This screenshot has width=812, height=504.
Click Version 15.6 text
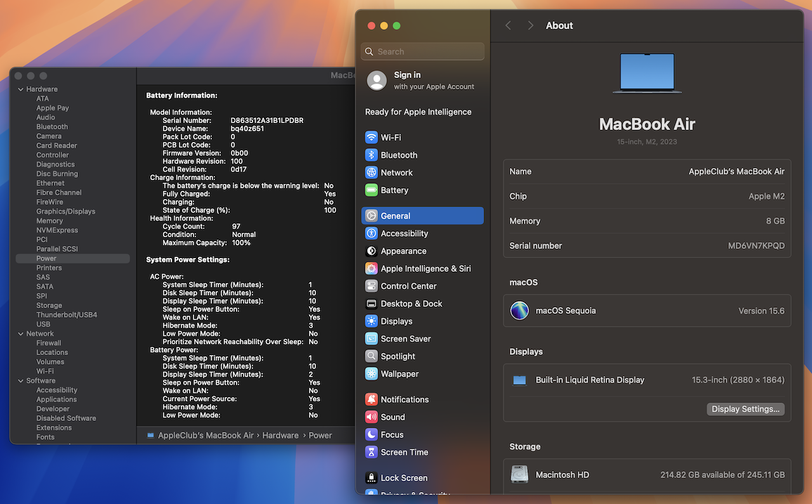[x=761, y=311]
